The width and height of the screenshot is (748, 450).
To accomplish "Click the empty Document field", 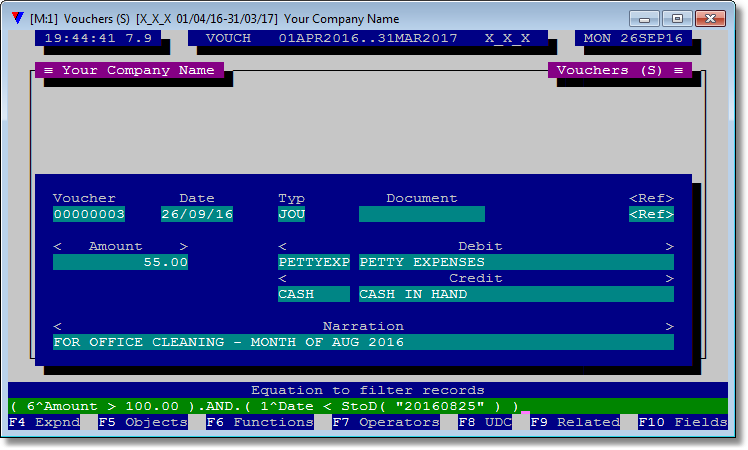I will pos(422,214).
